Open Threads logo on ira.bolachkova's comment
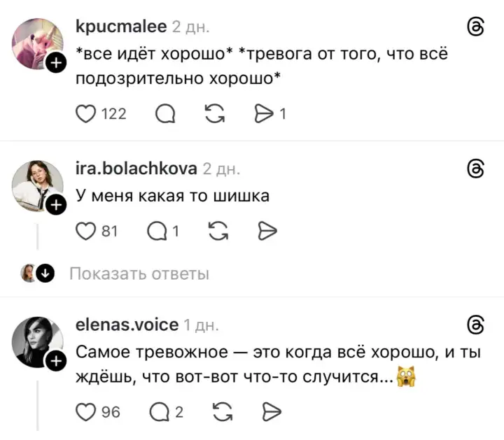This screenshot has width=504, height=440. coord(475,169)
